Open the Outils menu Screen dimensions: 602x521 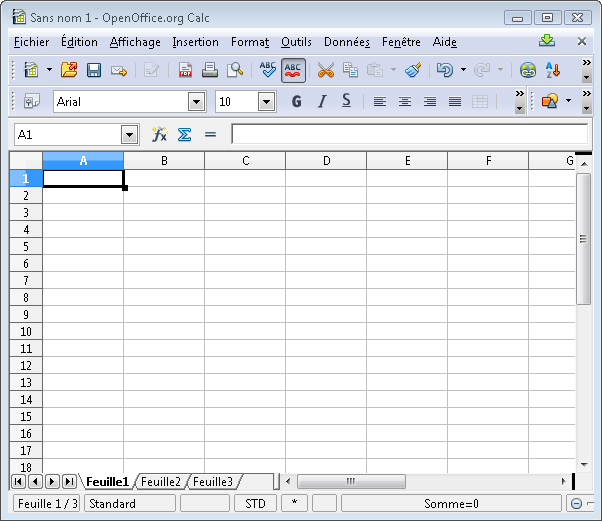click(x=296, y=42)
